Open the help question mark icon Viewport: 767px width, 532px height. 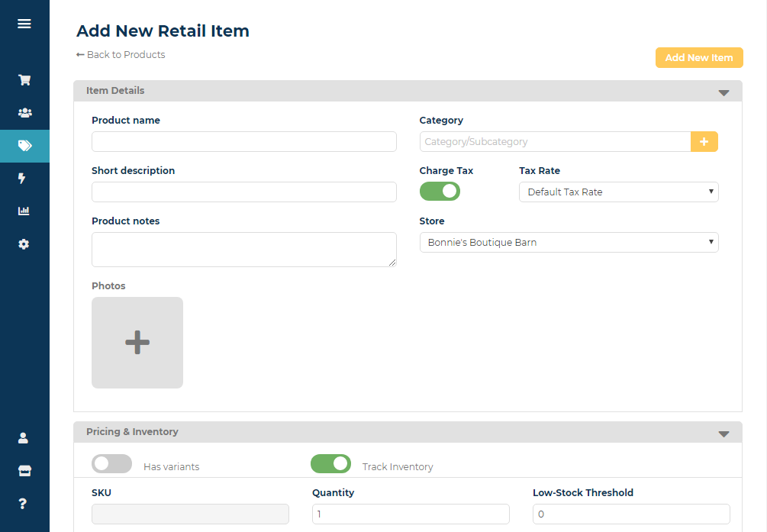[x=23, y=504]
